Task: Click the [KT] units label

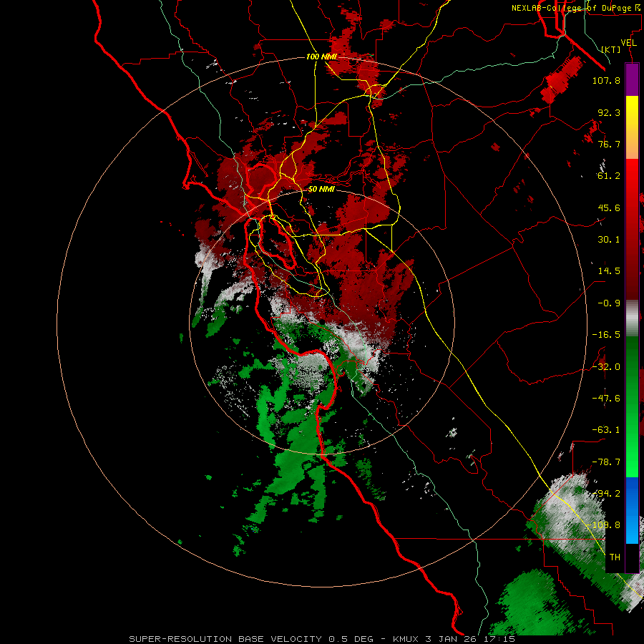Action: click(x=611, y=49)
